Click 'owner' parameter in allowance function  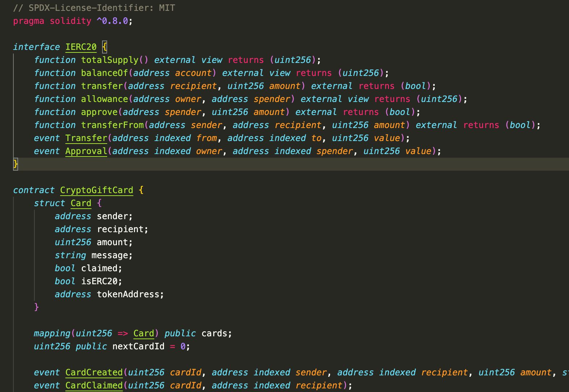[188, 99]
